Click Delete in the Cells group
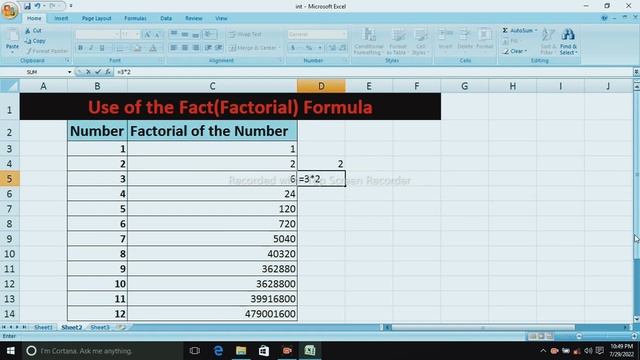Viewport: 640px width, 360px height. (x=464, y=40)
